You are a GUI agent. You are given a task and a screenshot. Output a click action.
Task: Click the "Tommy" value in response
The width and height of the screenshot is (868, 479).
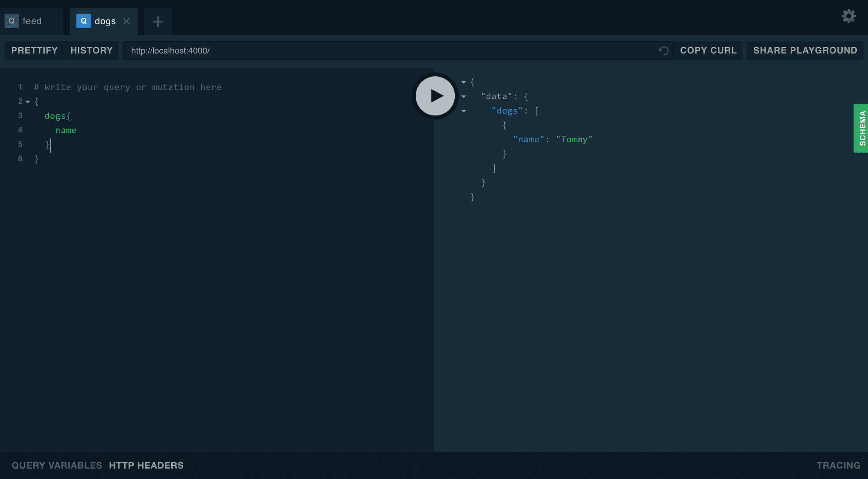(x=574, y=140)
